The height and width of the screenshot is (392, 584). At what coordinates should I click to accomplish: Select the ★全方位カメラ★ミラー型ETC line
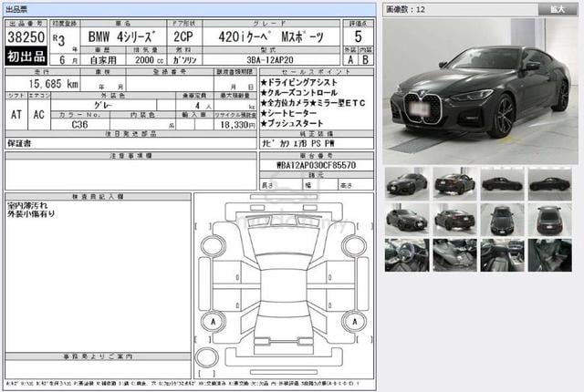(313, 103)
